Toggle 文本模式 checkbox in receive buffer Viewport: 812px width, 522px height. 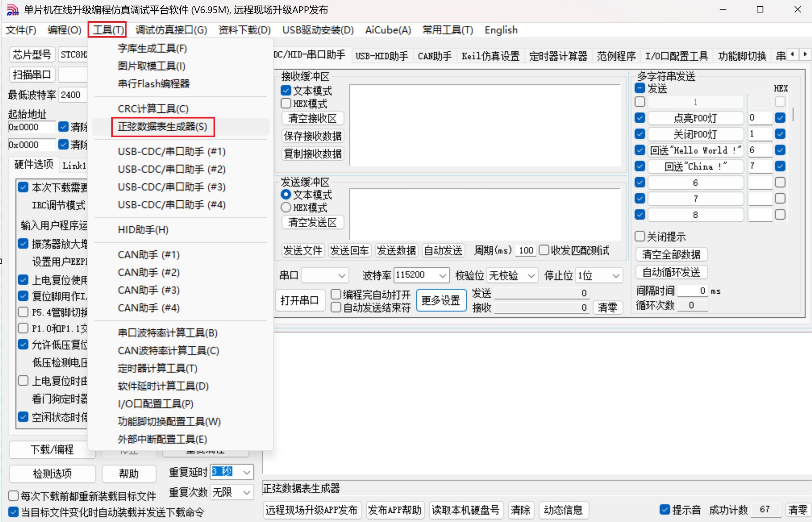(286, 91)
